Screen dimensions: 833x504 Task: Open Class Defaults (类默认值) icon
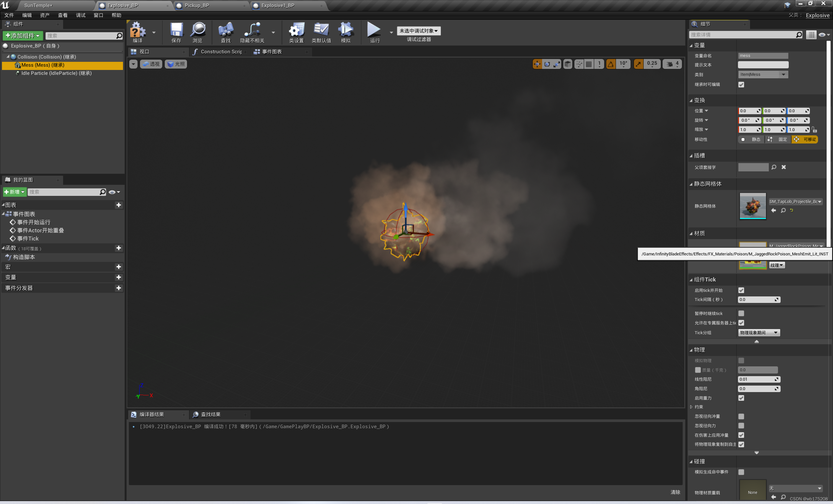coord(321,30)
